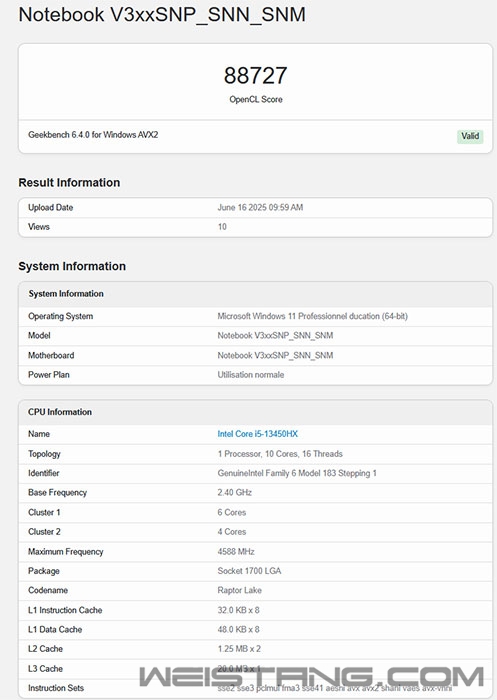Click the Geekbench 6.4.0 for Windows AVX2 text
This screenshot has height=700, width=497.
pyautogui.click(x=93, y=135)
